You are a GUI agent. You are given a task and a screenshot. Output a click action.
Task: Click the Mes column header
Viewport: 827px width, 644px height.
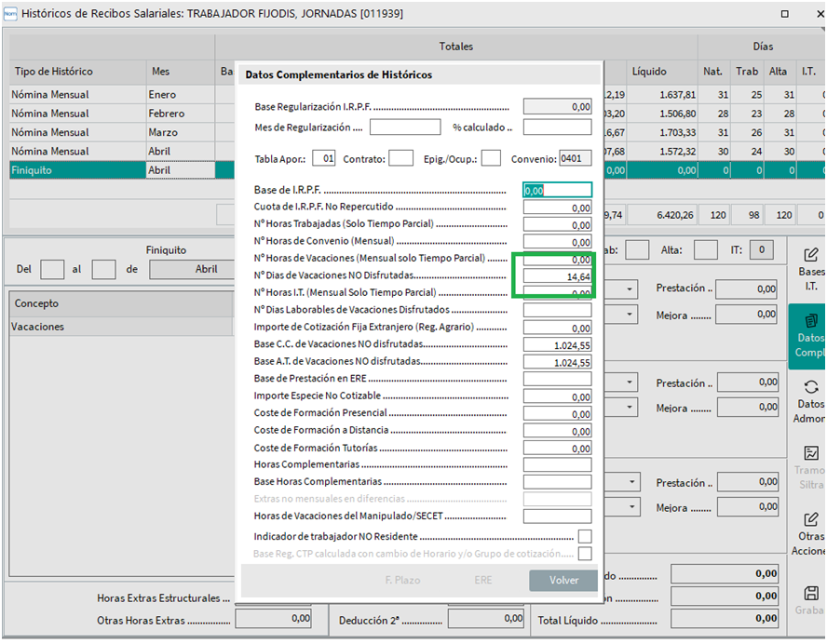[181, 72]
